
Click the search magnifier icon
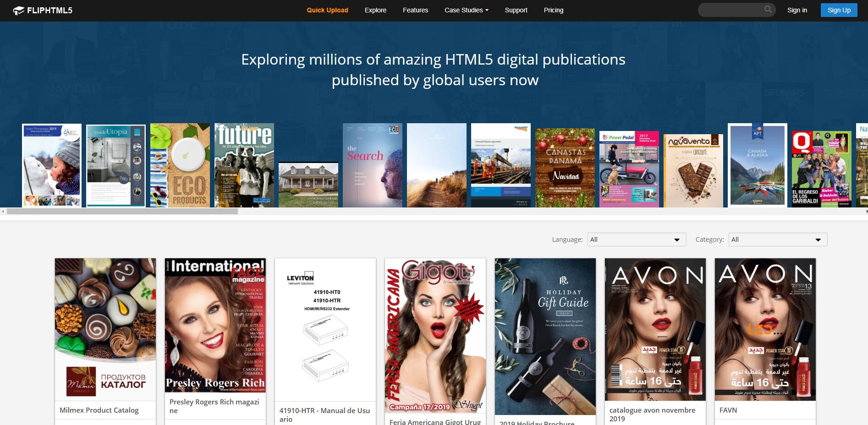[768, 10]
